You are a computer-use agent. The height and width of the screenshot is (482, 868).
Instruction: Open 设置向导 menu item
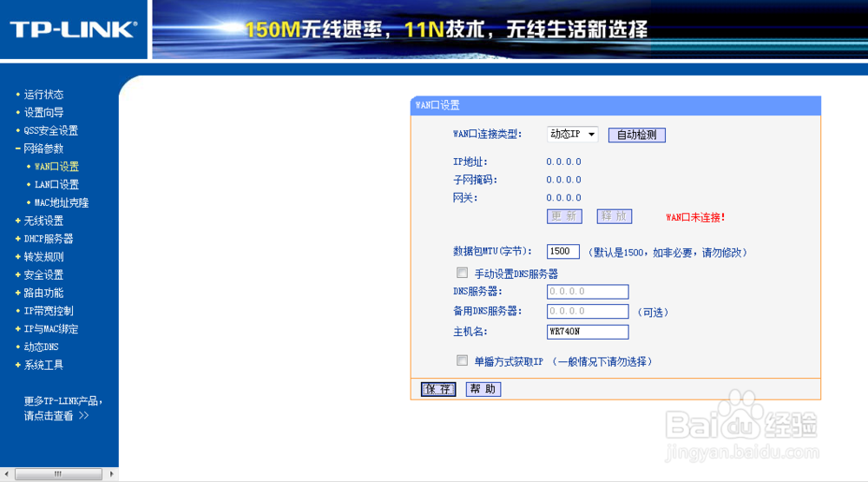coord(43,113)
